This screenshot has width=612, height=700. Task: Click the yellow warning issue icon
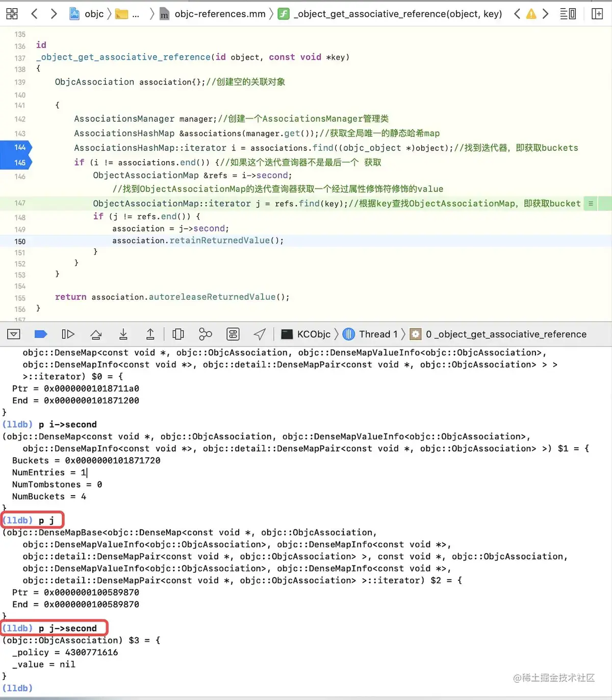[531, 14]
